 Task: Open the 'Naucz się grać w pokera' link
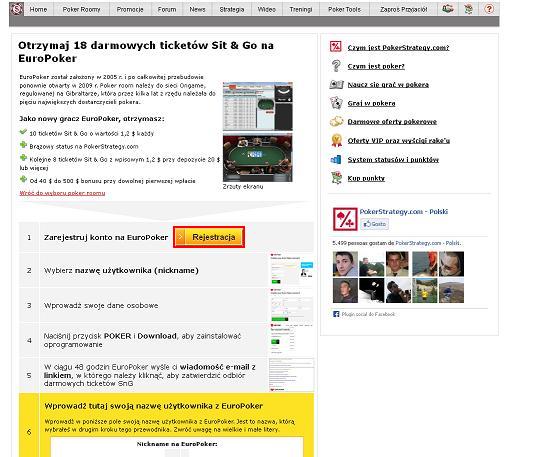click(x=388, y=85)
